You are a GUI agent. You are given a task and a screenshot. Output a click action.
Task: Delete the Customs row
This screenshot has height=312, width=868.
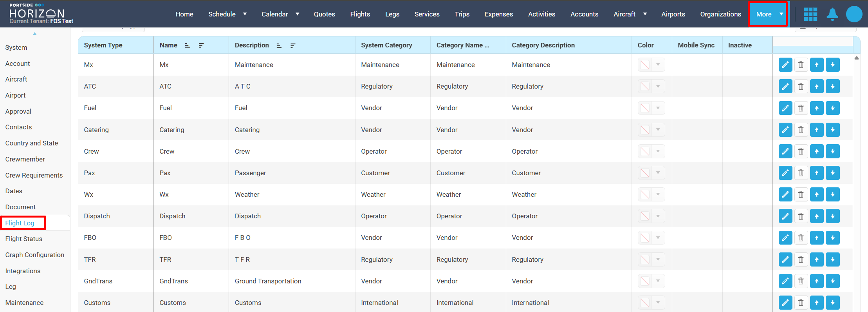801,303
